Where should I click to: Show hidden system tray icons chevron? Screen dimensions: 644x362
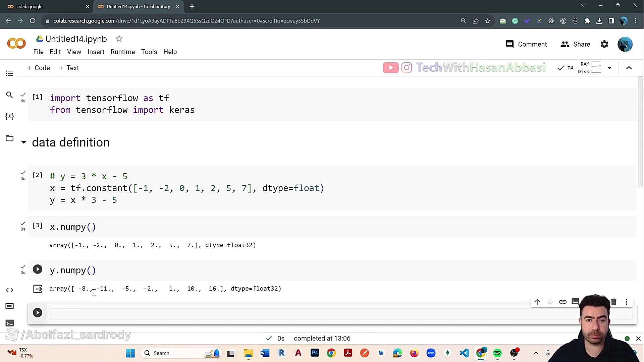point(536,353)
